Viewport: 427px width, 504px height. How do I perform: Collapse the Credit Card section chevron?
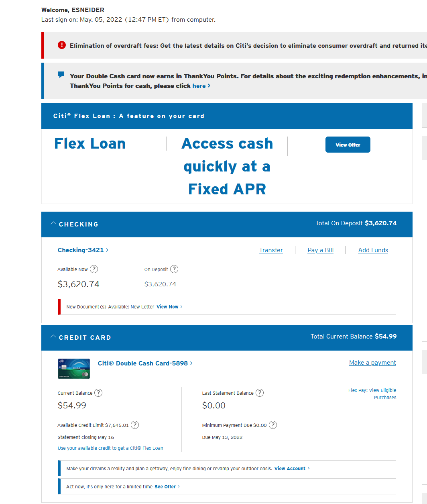pyautogui.click(x=53, y=337)
